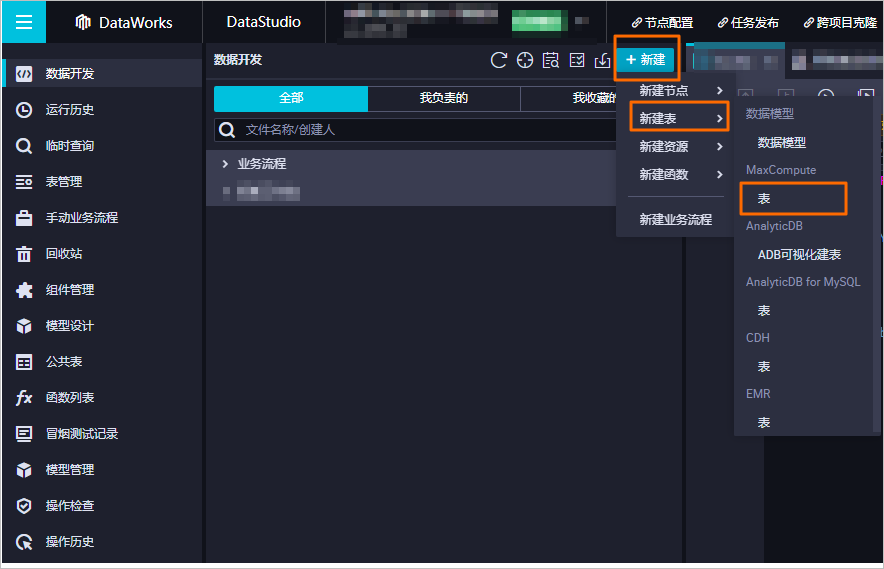Select 表 under MaxCompute
Image resolution: width=884 pixels, height=569 pixels.
coord(764,199)
